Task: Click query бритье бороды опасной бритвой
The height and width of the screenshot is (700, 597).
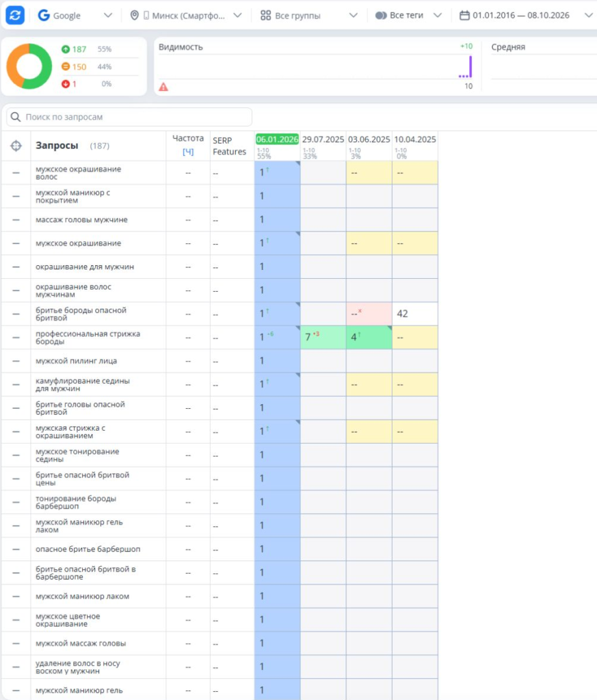Action: 81,314
